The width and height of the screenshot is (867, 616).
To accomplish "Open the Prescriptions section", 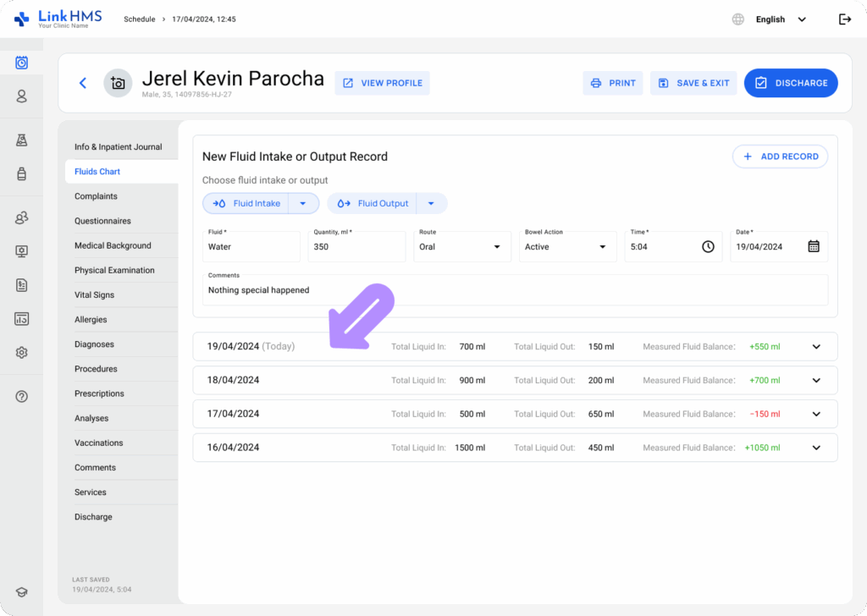I will pyautogui.click(x=99, y=393).
